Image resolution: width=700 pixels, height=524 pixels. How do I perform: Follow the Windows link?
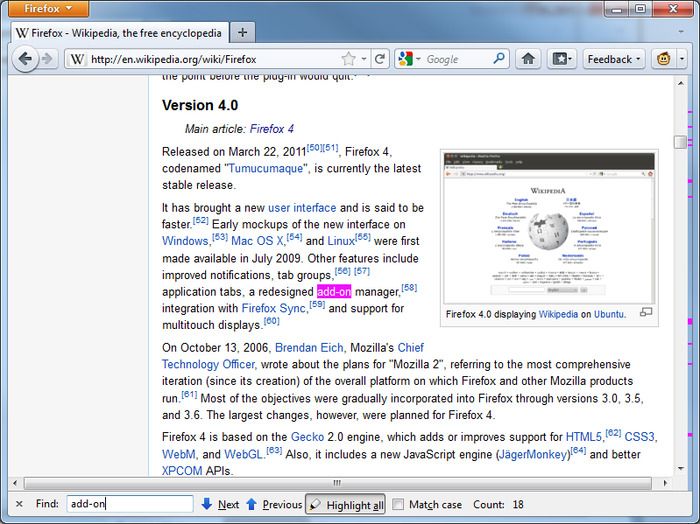pos(185,241)
